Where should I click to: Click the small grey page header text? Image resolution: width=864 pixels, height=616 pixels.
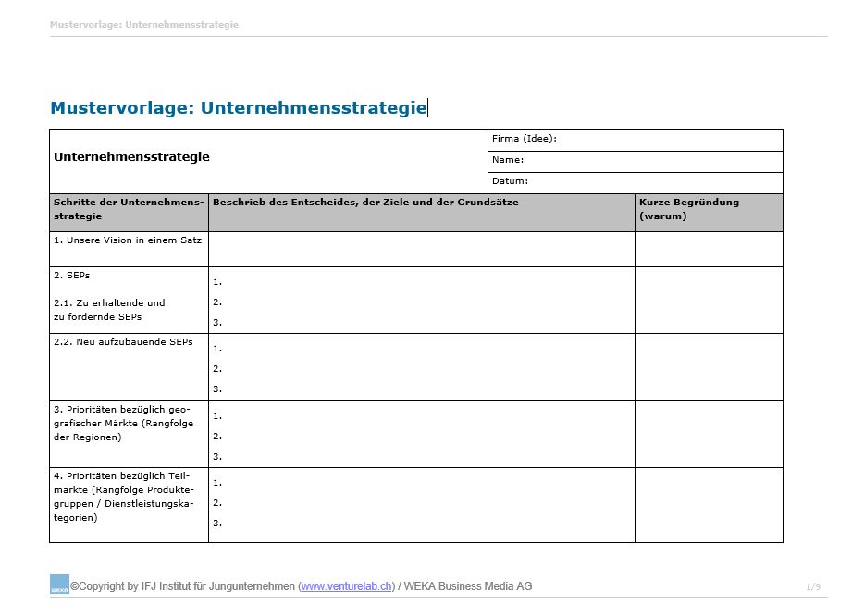[x=144, y=25]
